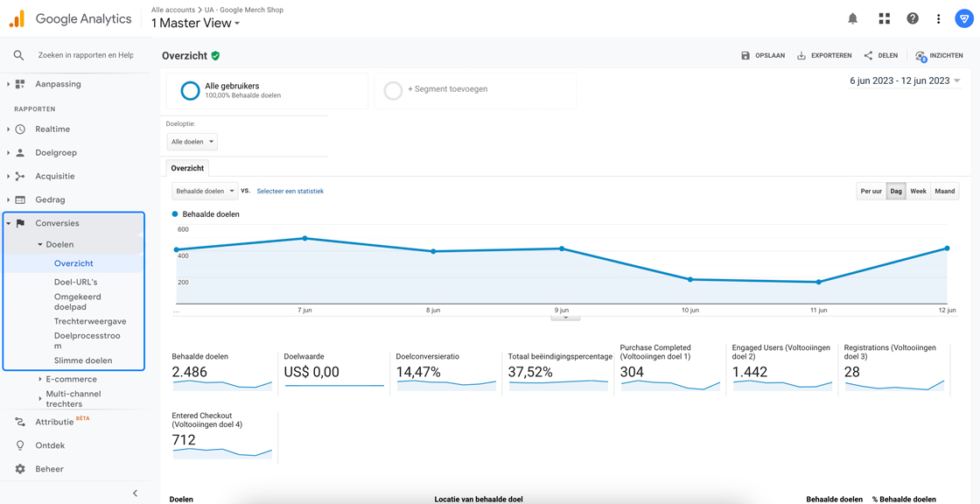The height and width of the screenshot is (504, 980).
Task: Click the 11 jun data point on chart
Action: 818,282
